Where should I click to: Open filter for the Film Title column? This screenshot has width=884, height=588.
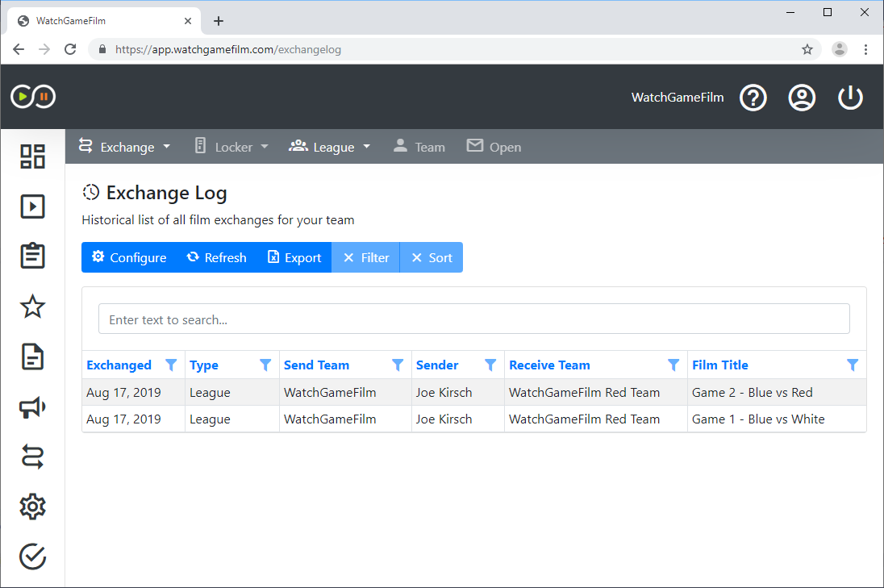coord(853,365)
